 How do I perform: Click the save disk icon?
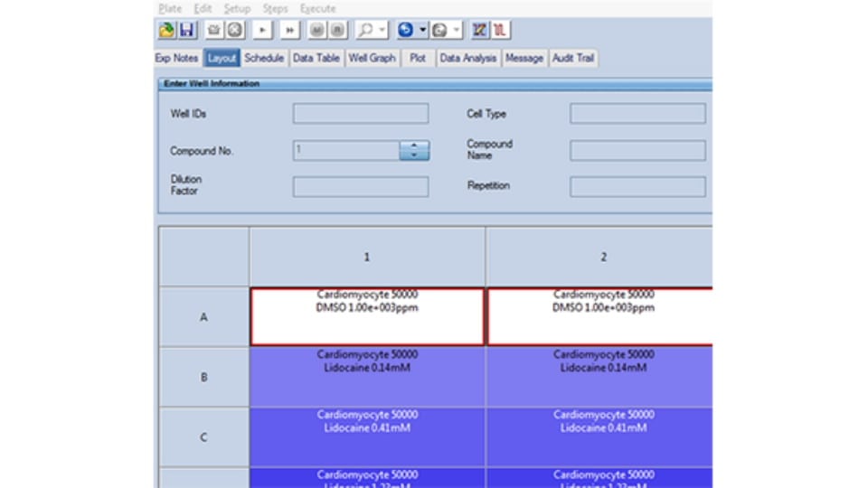[187, 30]
